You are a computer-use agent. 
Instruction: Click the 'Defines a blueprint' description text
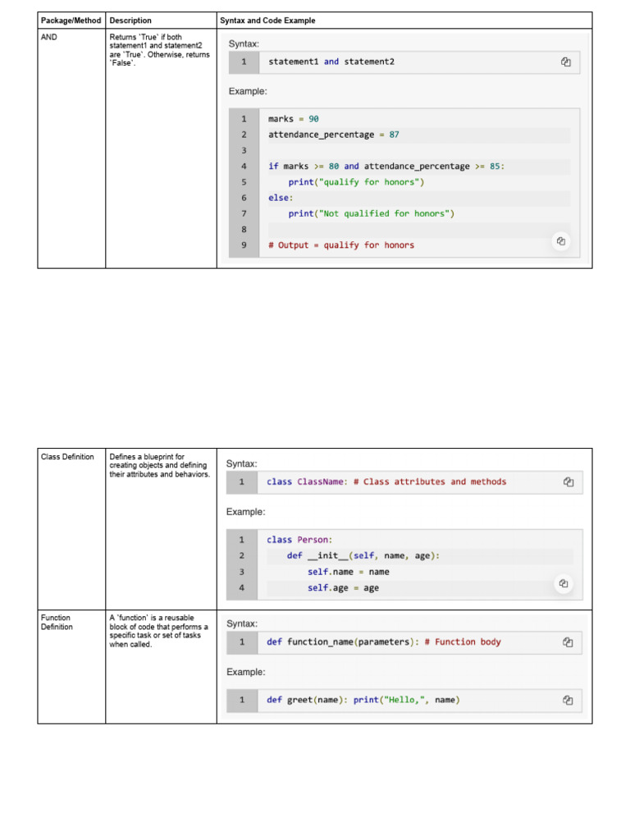click(160, 466)
